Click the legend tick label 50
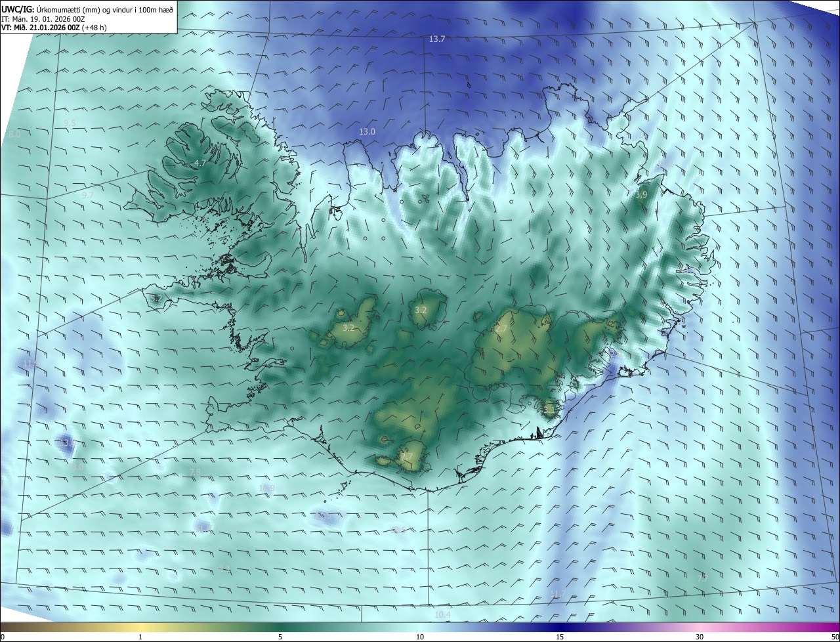This screenshot has width=840, height=642. [x=835, y=637]
